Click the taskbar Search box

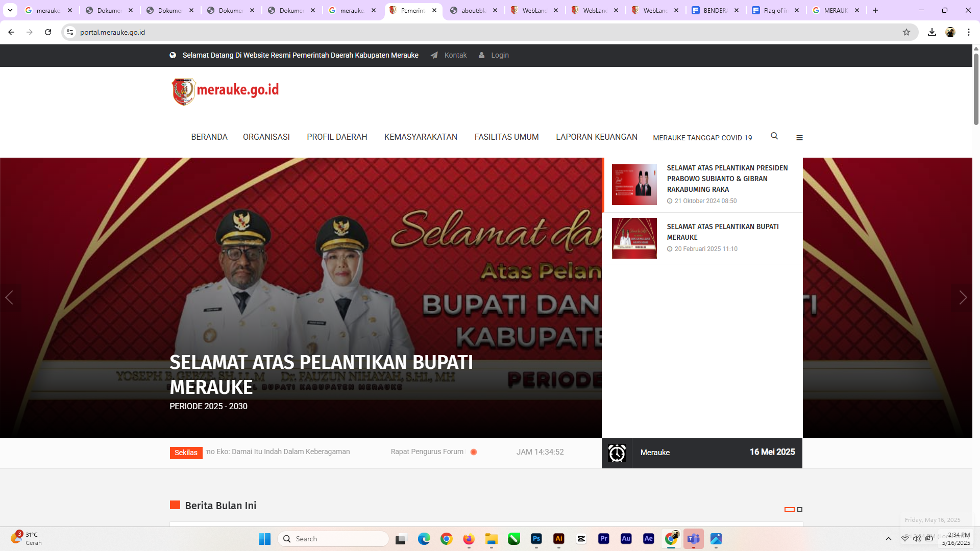point(333,539)
